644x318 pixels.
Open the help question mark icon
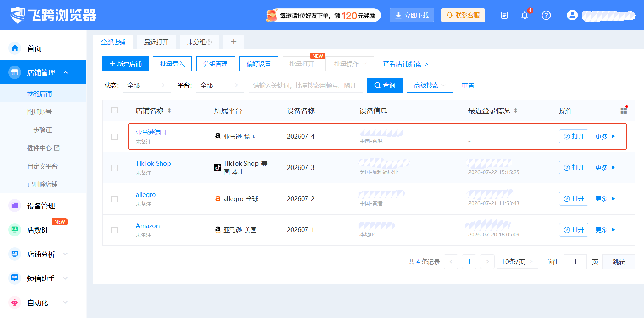click(x=546, y=15)
